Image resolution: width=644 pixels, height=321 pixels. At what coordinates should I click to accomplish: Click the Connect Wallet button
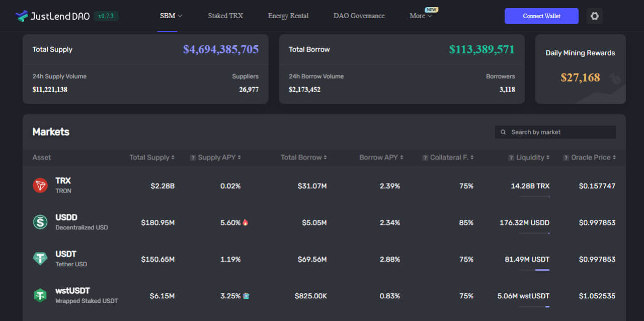pyautogui.click(x=541, y=16)
